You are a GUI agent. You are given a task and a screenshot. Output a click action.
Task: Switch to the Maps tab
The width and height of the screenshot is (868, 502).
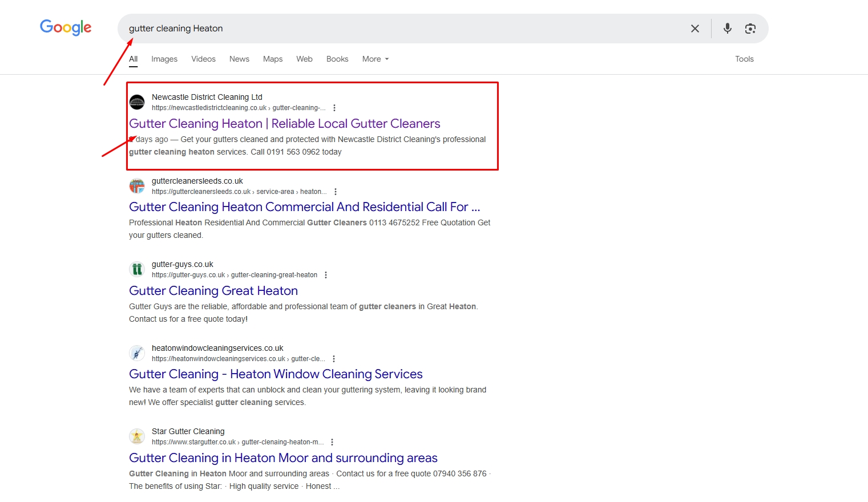[x=273, y=59]
